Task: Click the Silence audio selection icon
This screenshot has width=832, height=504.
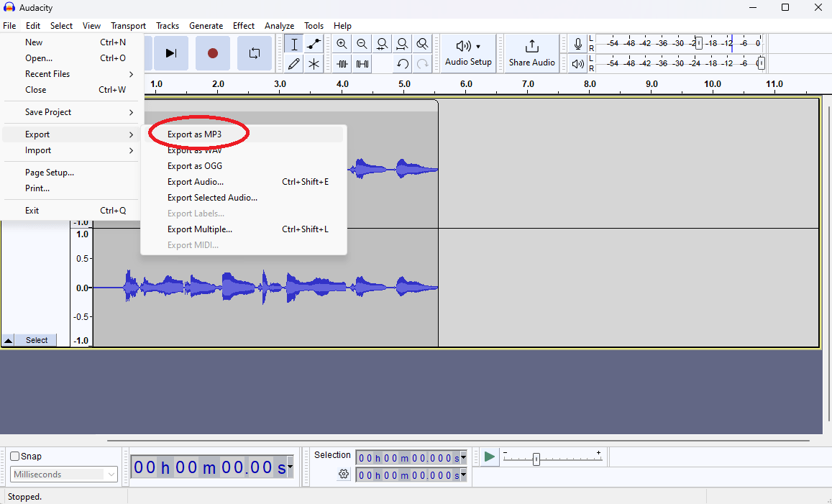Action: point(362,64)
